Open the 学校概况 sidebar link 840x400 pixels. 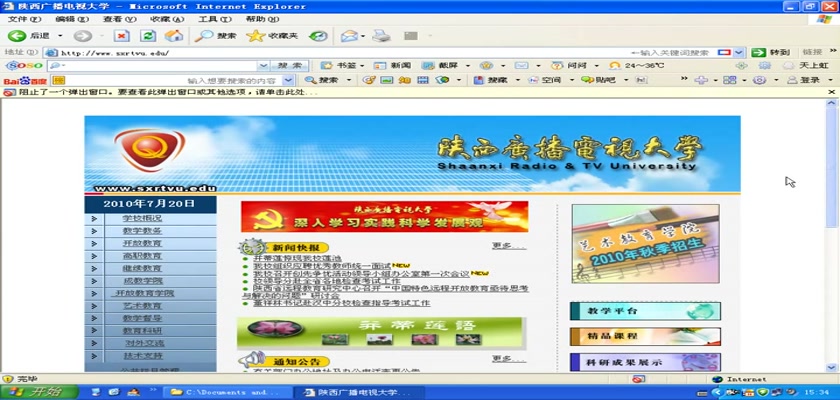(142, 218)
